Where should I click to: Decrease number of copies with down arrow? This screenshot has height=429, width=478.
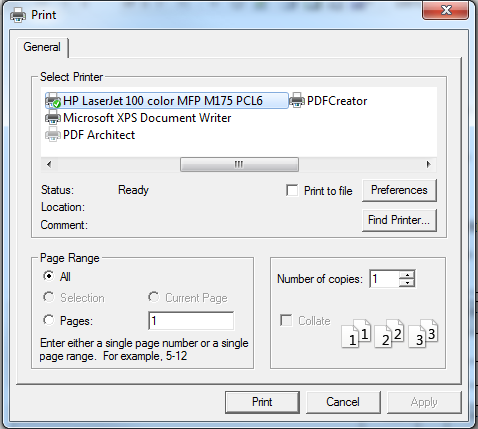point(407,283)
